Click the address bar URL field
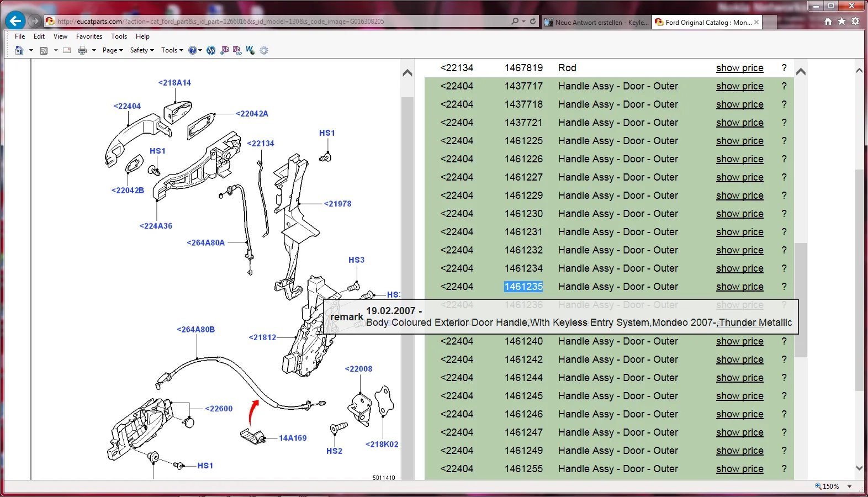Screen dimensions: 868x497 (x=276, y=22)
